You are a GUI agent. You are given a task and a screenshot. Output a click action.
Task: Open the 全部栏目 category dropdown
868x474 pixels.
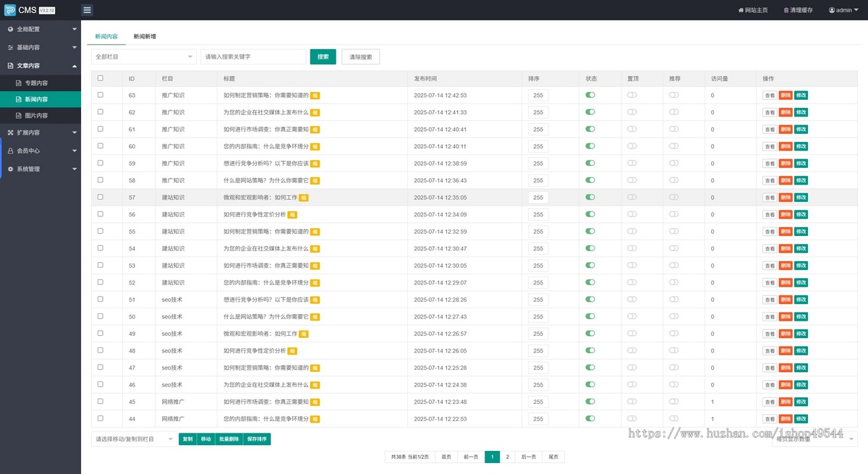tap(143, 56)
